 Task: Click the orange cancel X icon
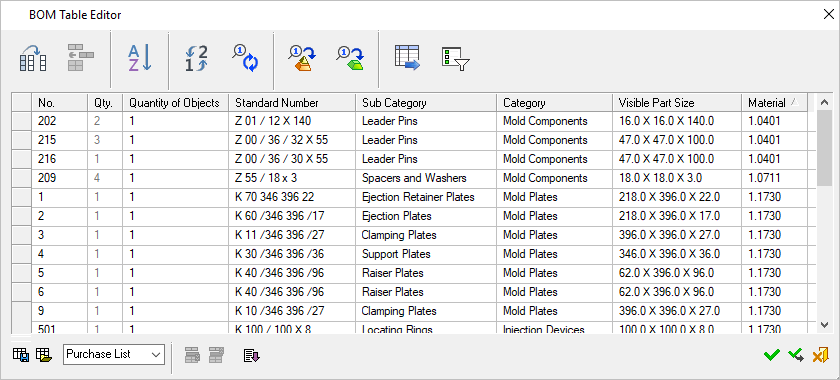820,355
